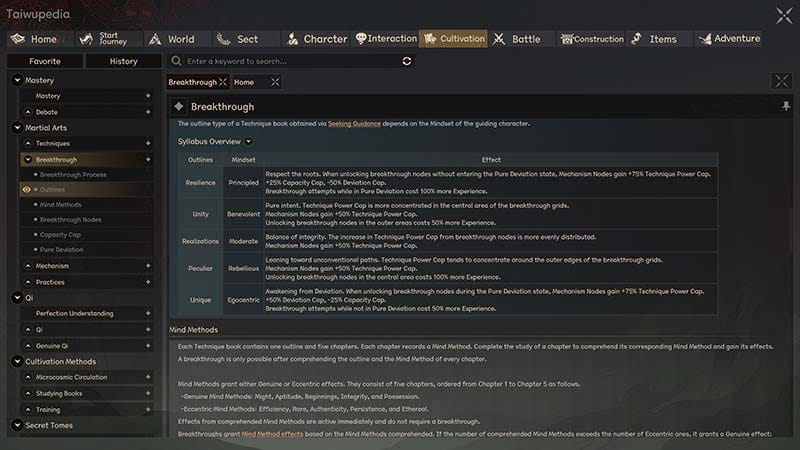
Task: Open the Mind Method effects link
Action: click(272, 434)
